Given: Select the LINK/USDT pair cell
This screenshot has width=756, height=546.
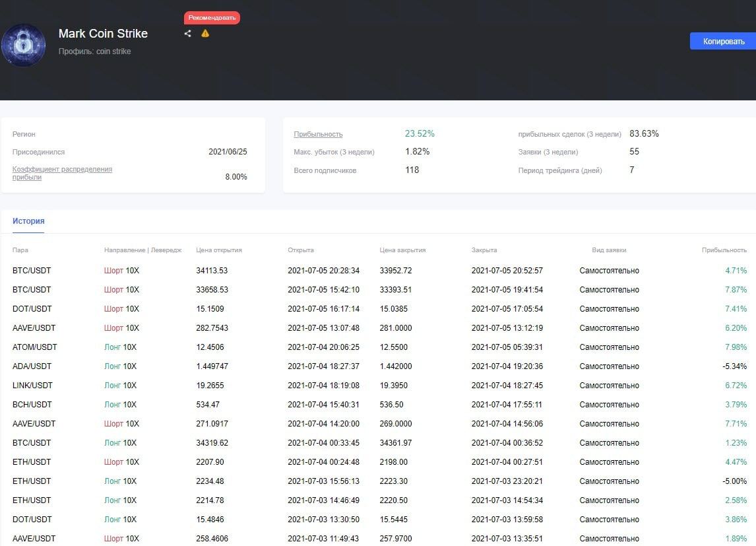Looking at the screenshot, I should tap(32, 386).
